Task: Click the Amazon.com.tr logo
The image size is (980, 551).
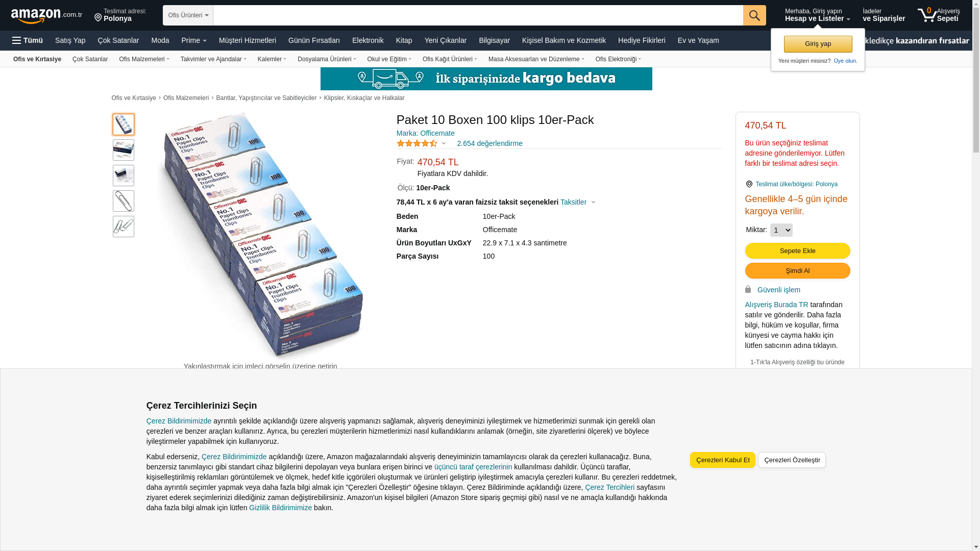Action: tap(46, 16)
